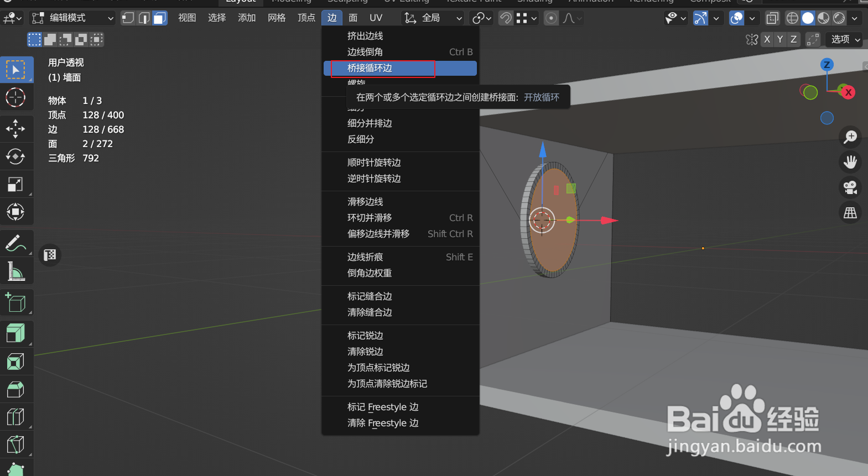Choose 挤出边线 menu entry
Image resolution: width=868 pixels, height=476 pixels.
click(400, 36)
